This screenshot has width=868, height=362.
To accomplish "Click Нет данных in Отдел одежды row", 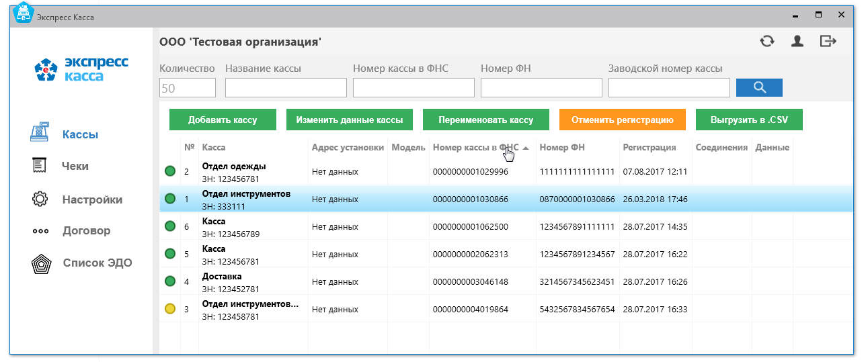I will tap(335, 171).
